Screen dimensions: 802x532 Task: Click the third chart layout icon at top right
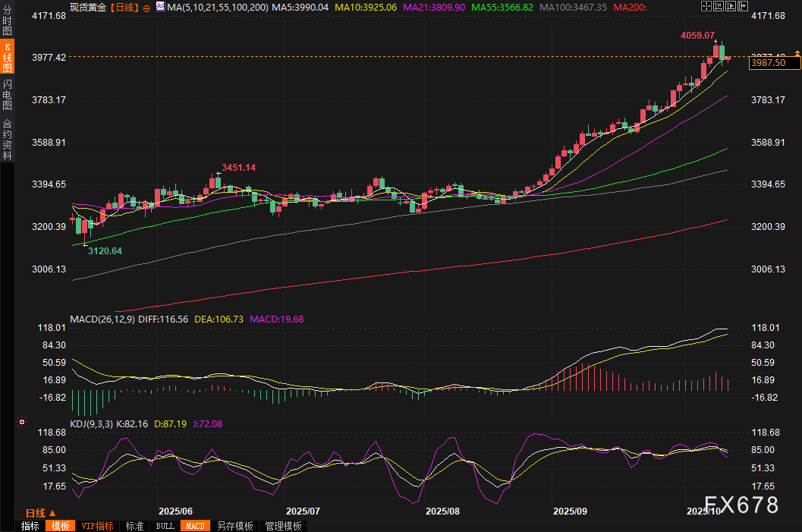tap(729, 7)
